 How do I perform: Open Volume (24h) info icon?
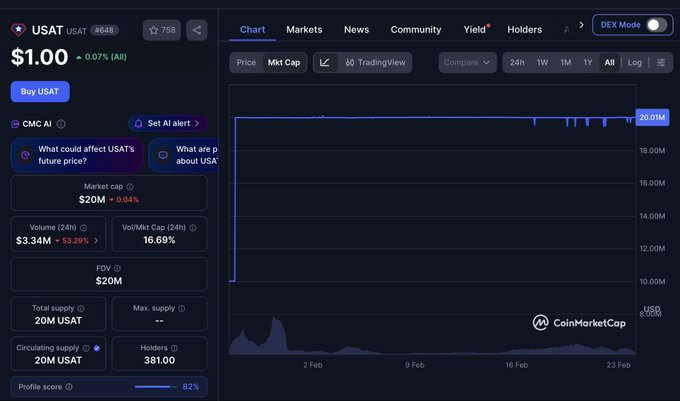pos(83,228)
